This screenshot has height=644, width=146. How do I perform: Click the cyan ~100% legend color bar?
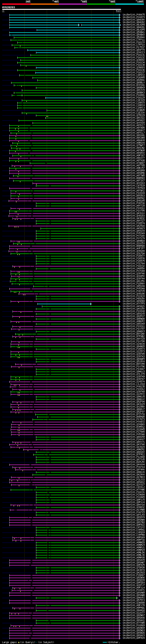coord(130,4)
